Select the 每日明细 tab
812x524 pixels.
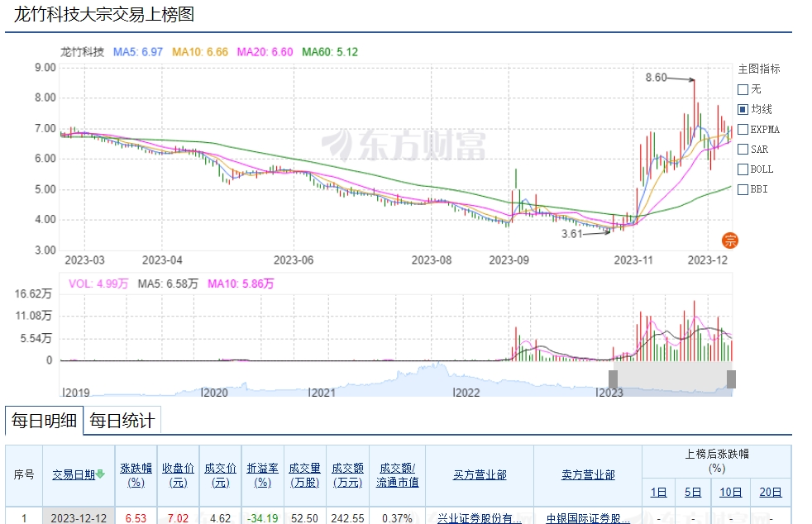(x=45, y=421)
